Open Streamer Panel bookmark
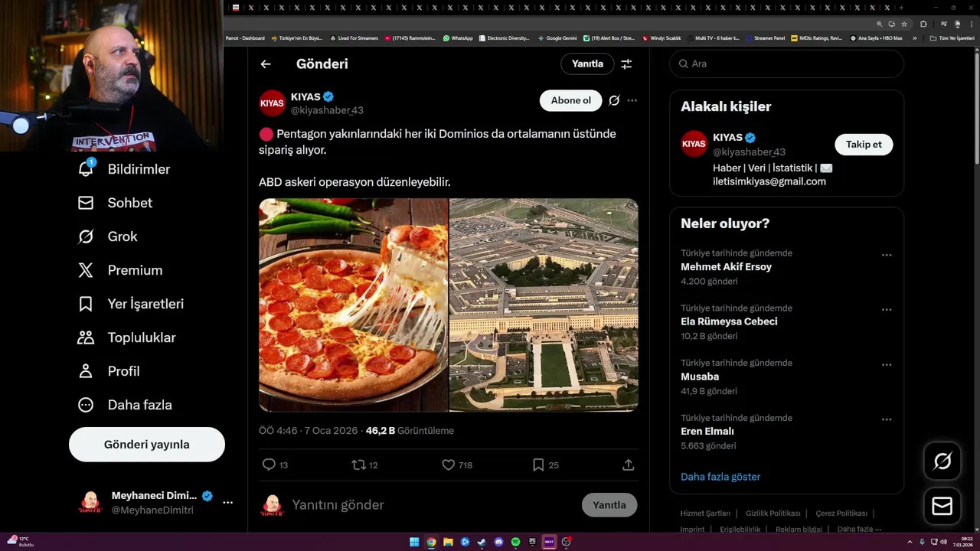This screenshot has width=980, height=551. coord(765,37)
